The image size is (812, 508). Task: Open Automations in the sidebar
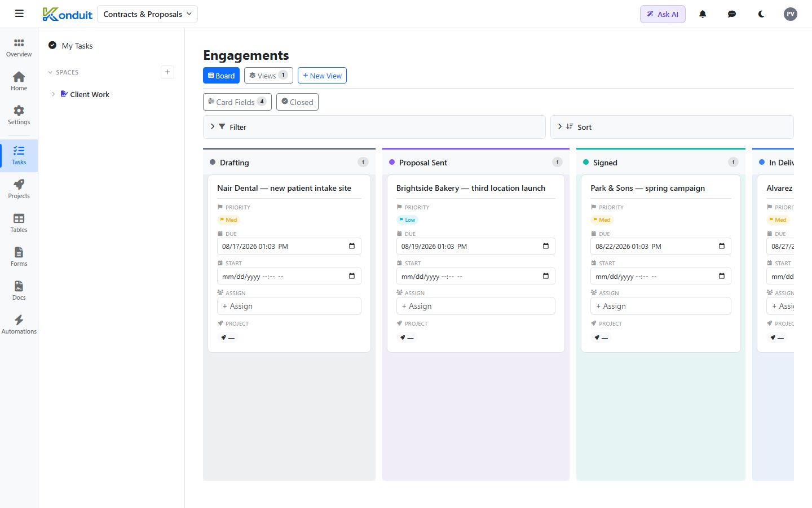[19, 325]
